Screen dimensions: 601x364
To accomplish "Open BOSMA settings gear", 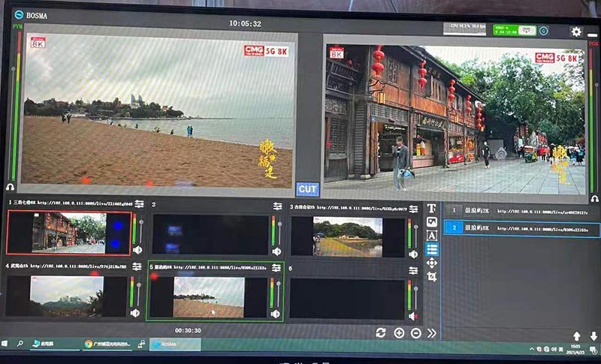I will point(576,32).
